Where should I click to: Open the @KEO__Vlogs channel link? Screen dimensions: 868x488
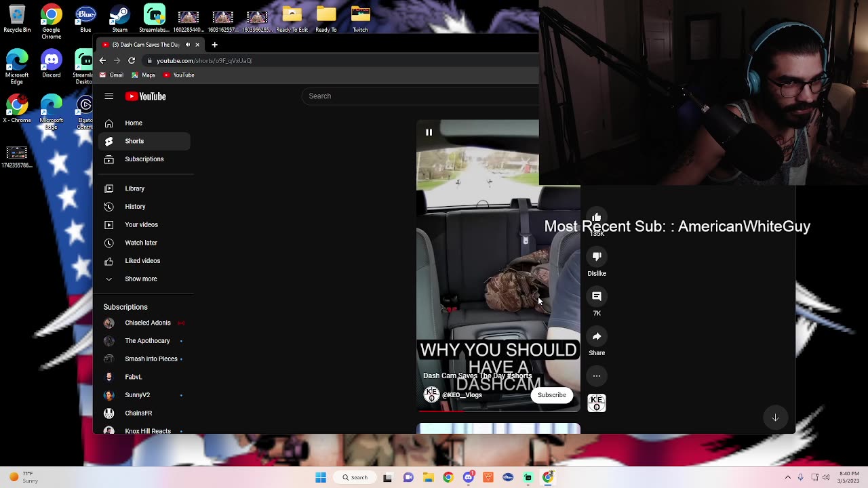(462, 395)
